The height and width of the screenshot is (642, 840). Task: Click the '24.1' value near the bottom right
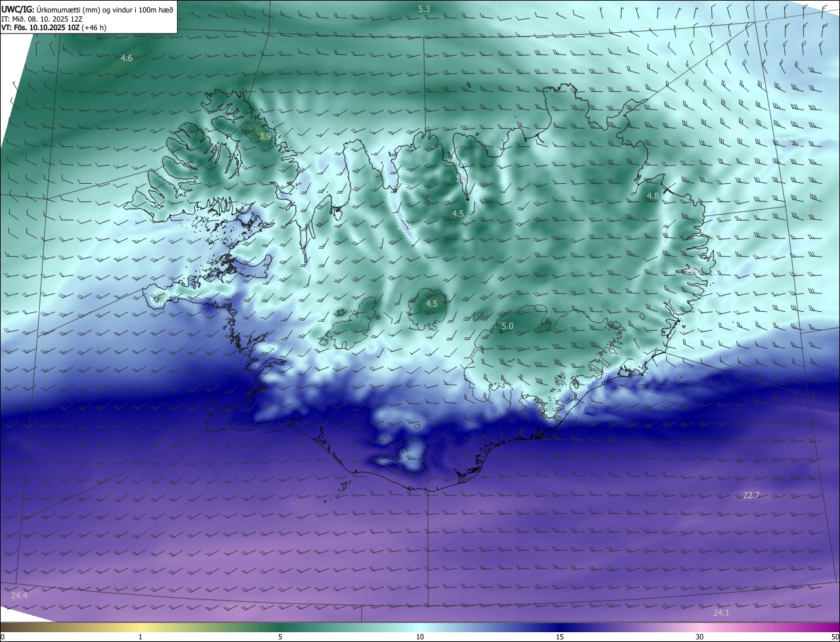[721, 612]
